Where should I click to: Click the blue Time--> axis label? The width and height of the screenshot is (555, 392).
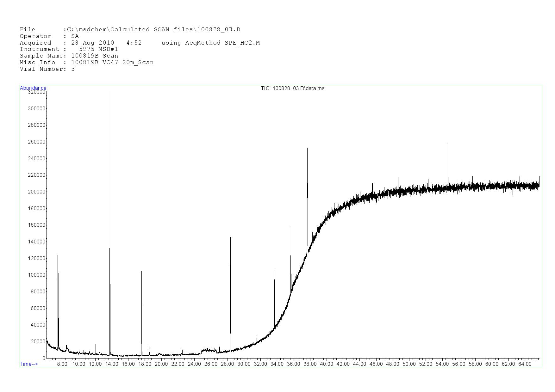pyautogui.click(x=29, y=364)
